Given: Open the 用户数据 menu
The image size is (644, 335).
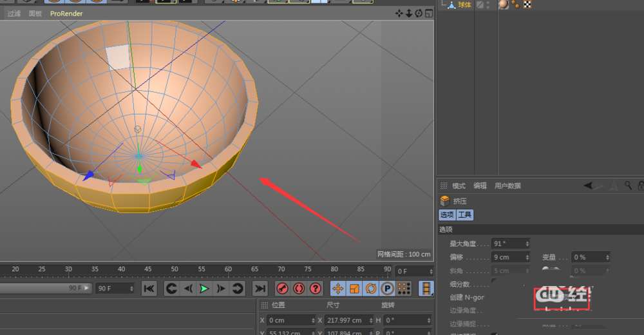Looking at the screenshot, I should [x=507, y=186].
